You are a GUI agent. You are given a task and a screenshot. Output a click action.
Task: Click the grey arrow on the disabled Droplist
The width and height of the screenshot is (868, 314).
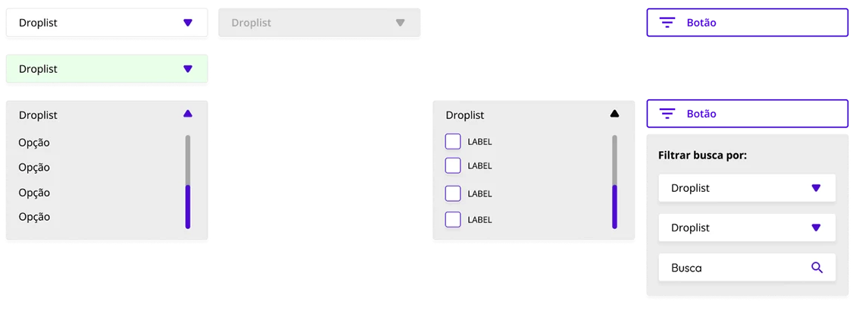[x=400, y=23]
